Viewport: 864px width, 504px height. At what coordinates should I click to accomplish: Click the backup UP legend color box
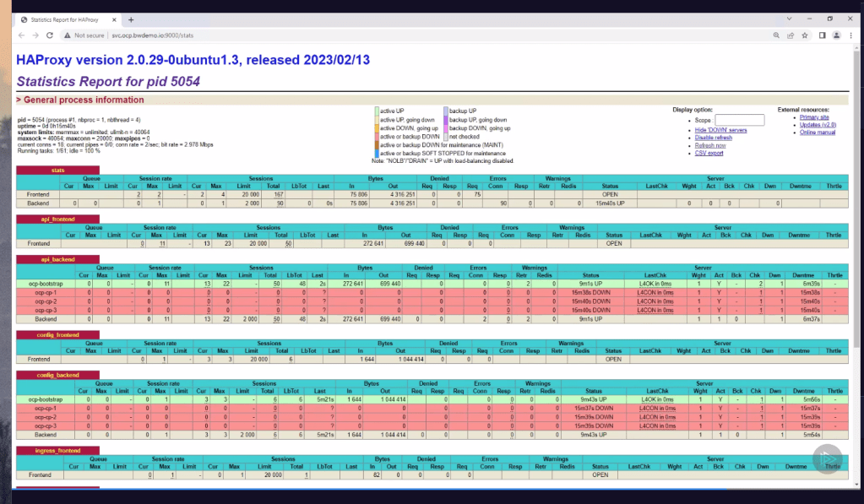pos(446,111)
